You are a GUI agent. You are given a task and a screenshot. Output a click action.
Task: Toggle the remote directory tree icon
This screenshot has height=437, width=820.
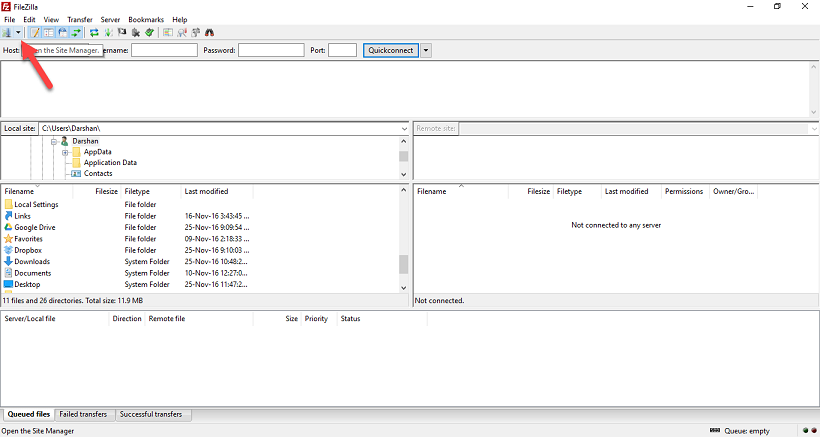click(62, 32)
